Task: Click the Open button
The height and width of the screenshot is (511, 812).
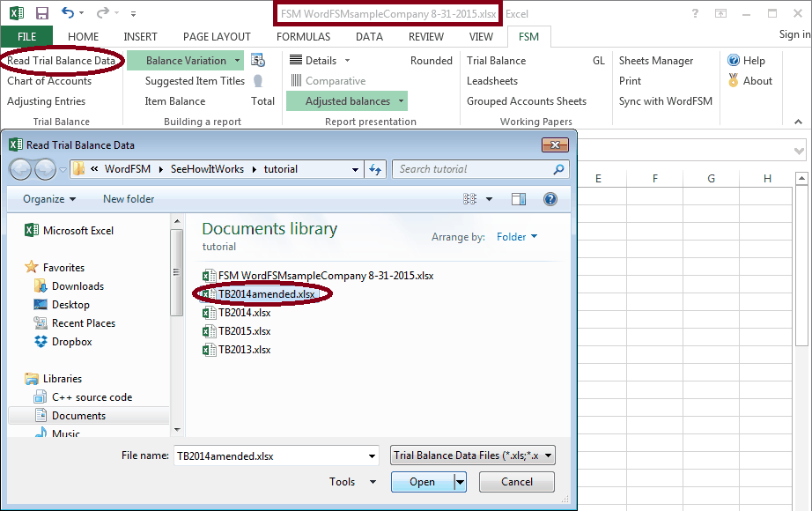Action: pyautogui.click(x=423, y=482)
